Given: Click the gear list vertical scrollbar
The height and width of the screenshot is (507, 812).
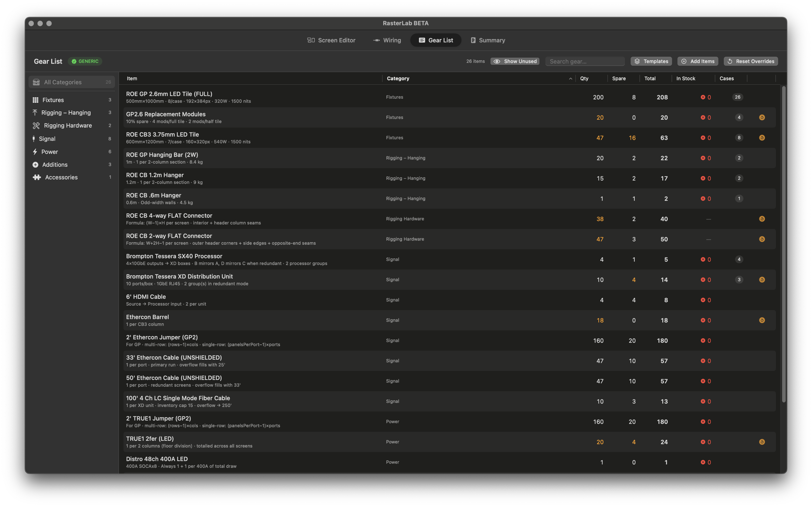Looking at the screenshot, I should (784, 244).
